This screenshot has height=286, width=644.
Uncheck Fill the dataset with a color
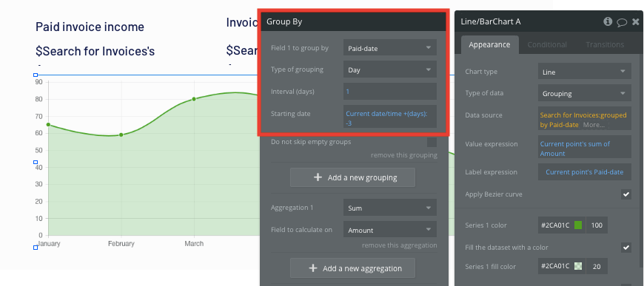pos(626,248)
